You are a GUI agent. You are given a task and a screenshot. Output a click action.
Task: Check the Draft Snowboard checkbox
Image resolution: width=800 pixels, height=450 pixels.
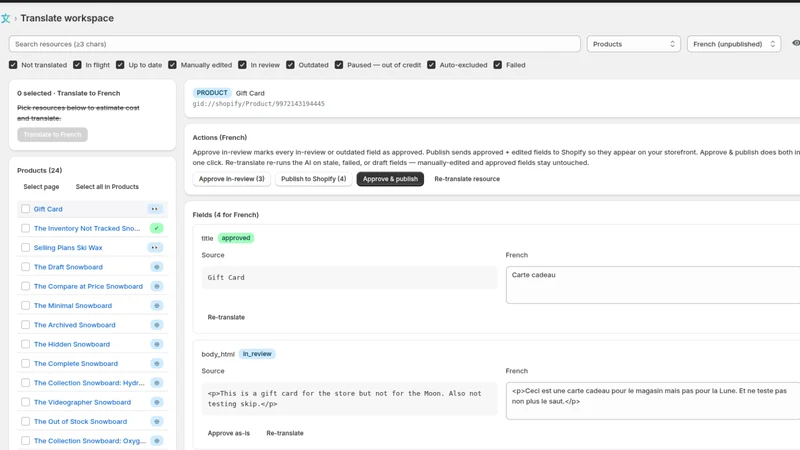[x=26, y=267]
